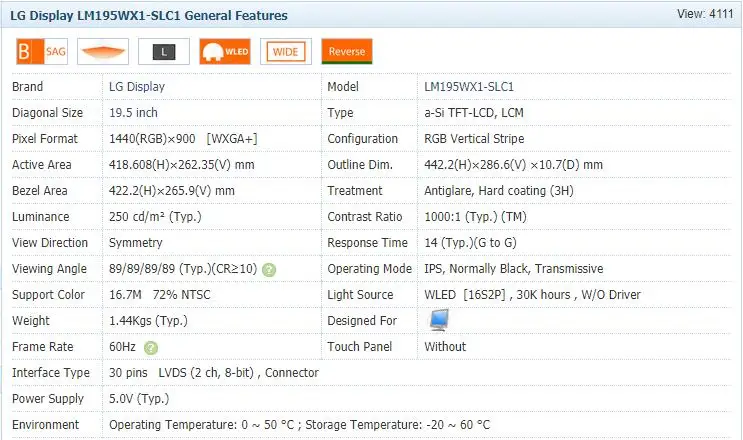743x440 pixels.
Task: Click help icon beside Viewing Angle value
Action: (269, 270)
